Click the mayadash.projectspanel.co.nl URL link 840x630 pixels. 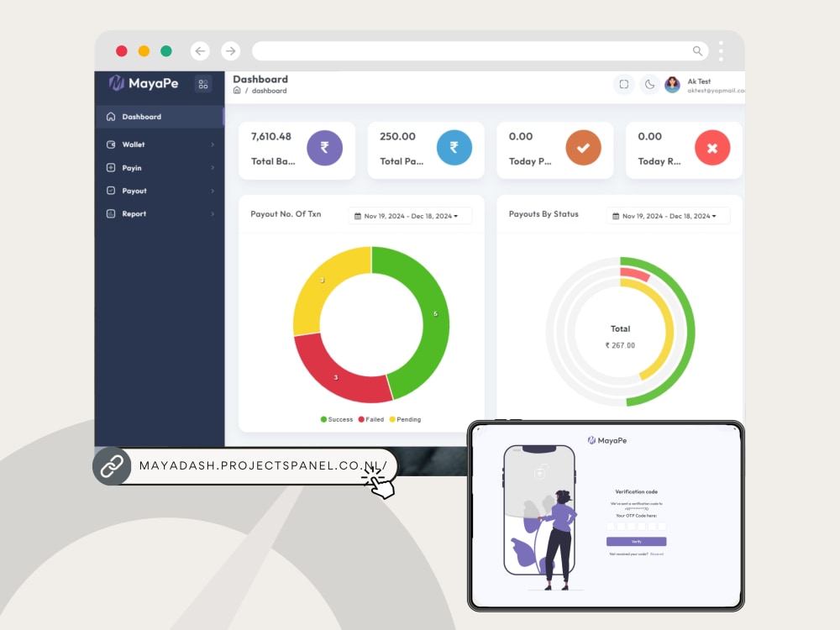(x=262, y=465)
